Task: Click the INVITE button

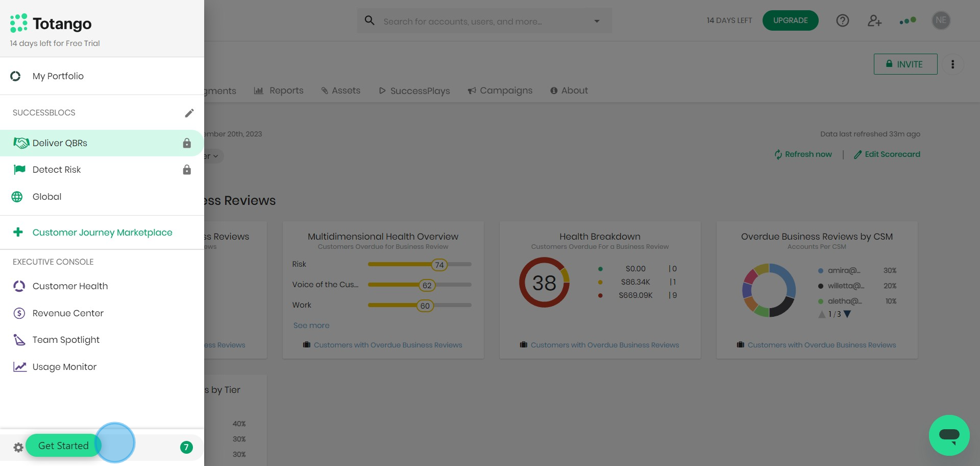Action: point(905,64)
